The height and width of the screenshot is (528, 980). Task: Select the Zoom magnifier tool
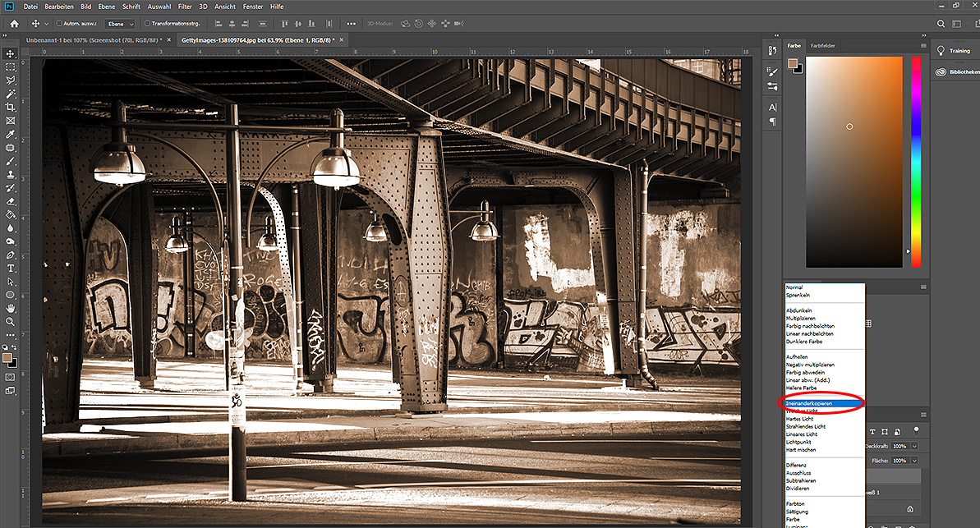point(11,321)
